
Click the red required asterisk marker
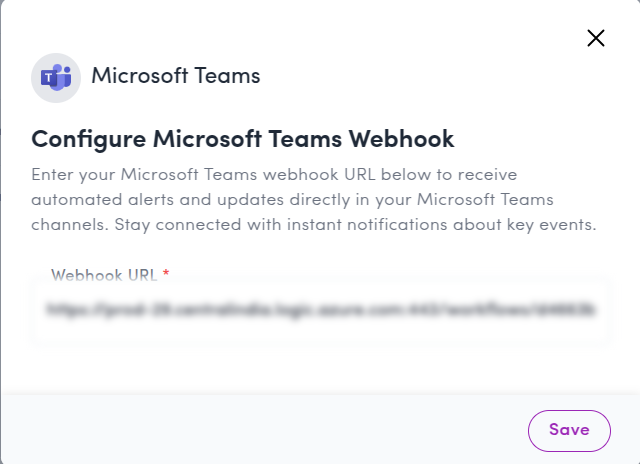point(166,273)
